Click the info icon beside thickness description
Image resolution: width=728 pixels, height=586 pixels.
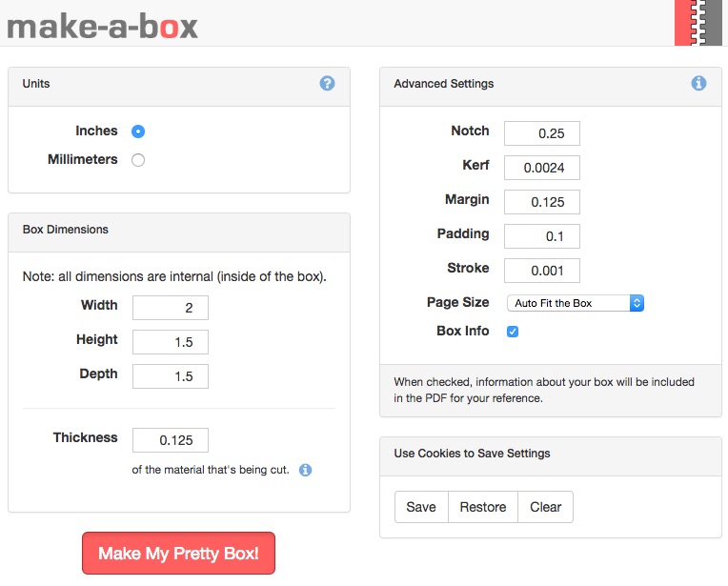pyautogui.click(x=305, y=470)
